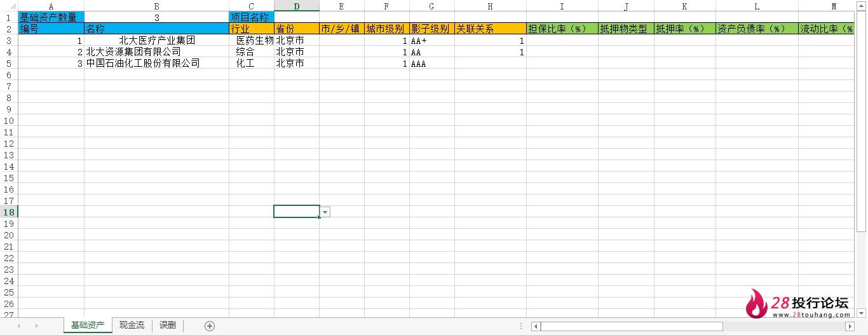
Task: Click vertical scrollbar up arrow
Action: point(862,6)
